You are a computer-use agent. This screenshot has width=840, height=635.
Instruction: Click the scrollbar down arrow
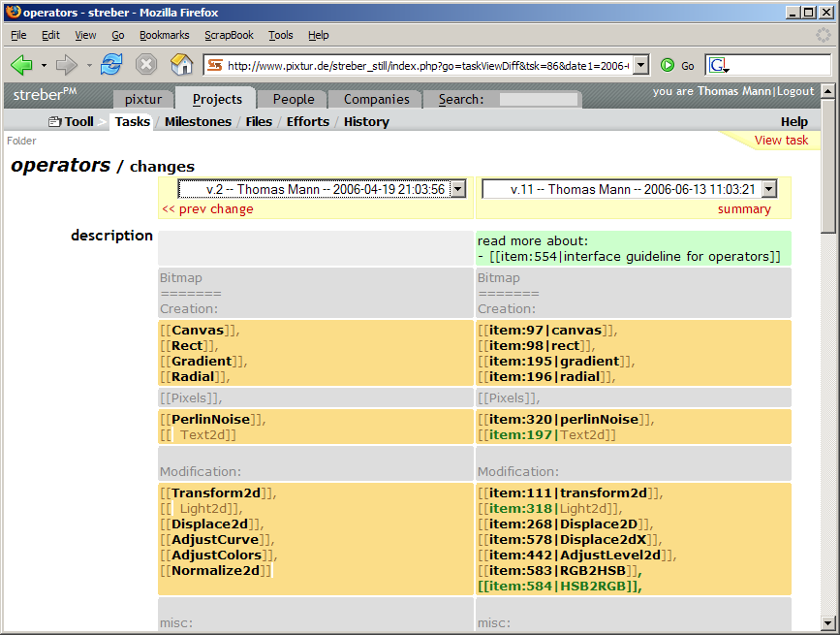point(827,623)
